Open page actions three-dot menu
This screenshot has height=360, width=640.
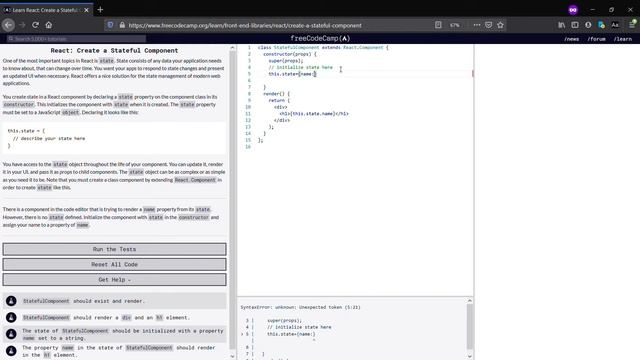click(477, 25)
